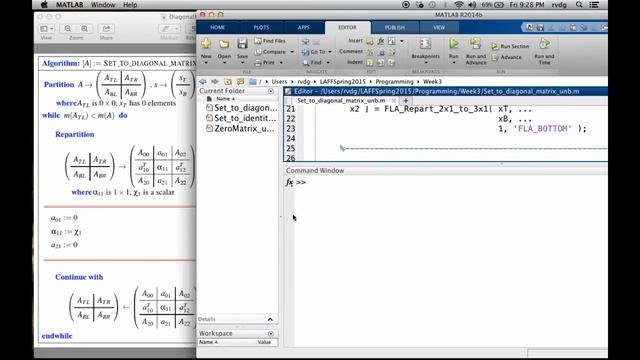Open the Breakpoints dropdown arrow
Viewport: 640px width, 360px height.
[426, 63]
